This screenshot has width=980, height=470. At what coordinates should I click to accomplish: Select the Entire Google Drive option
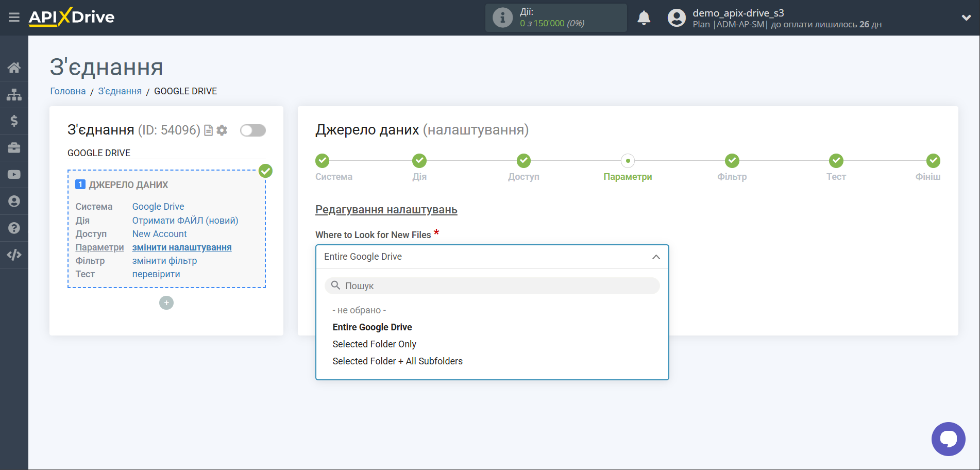click(x=372, y=327)
